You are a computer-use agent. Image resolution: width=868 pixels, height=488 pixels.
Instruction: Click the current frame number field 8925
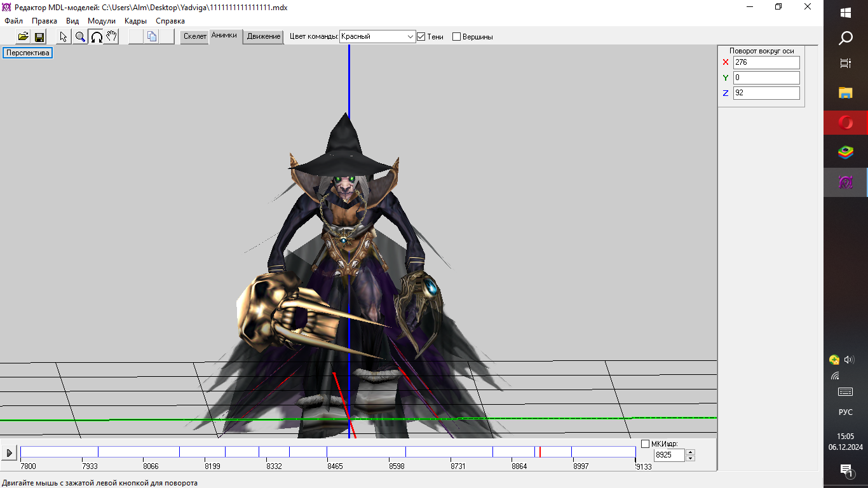670,455
